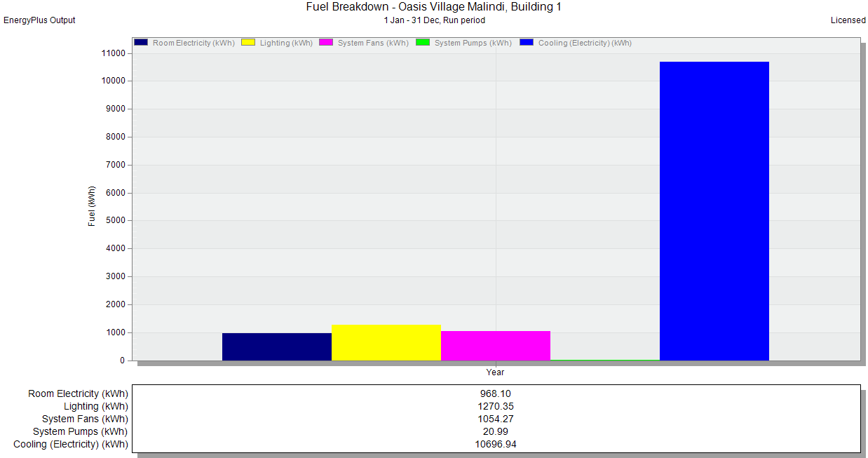The height and width of the screenshot is (458, 868).
Task: Click the "Fuel (kWh)" y-axis label
Action: click(x=92, y=206)
